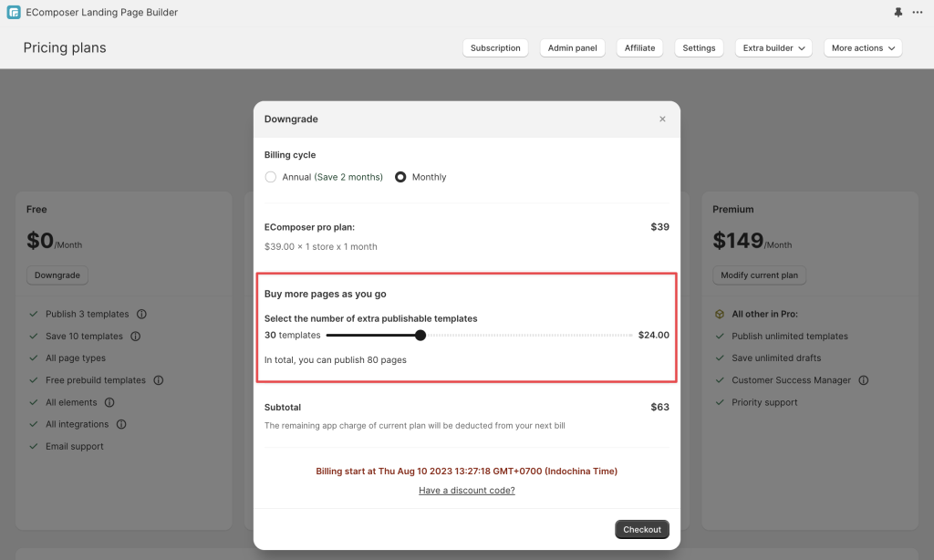Click the $39 pro plan price
Image resolution: width=934 pixels, height=560 pixels.
point(660,227)
